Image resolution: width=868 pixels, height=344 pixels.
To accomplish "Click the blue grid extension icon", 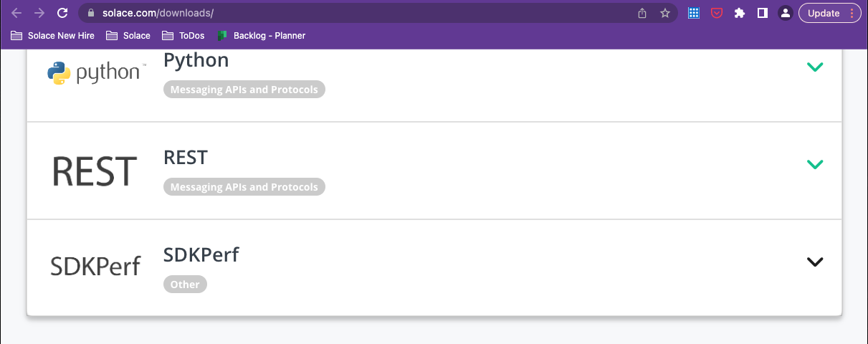I will click(x=693, y=13).
